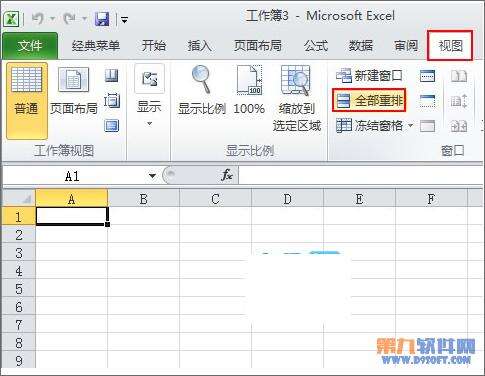Click the Name Box showing A1
Screen dimensions: 485x376
click(x=72, y=176)
